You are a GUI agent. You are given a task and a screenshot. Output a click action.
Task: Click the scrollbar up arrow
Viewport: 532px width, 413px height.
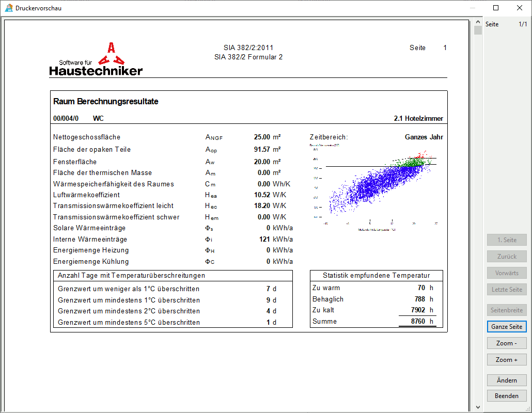[478, 22]
